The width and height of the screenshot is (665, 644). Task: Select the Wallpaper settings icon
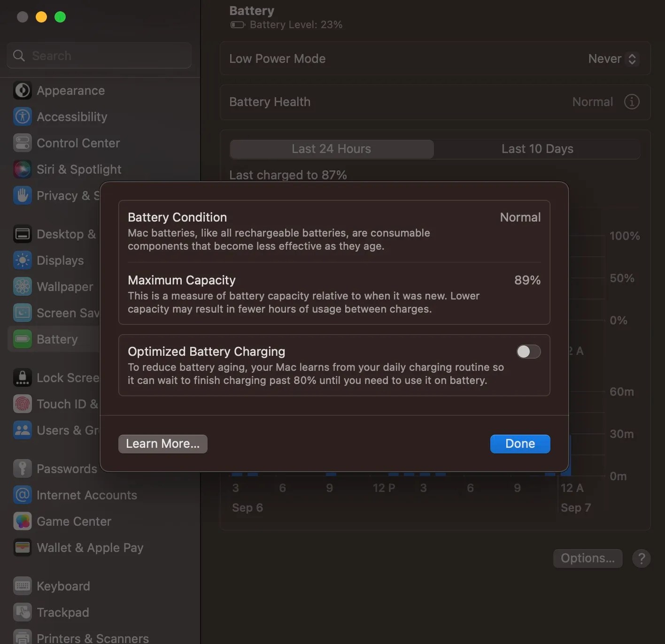pos(22,286)
